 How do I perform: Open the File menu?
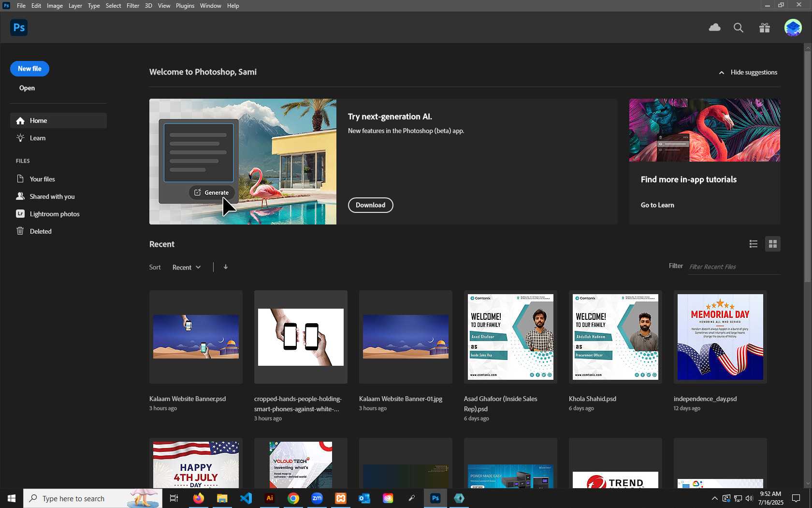coord(21,6)
